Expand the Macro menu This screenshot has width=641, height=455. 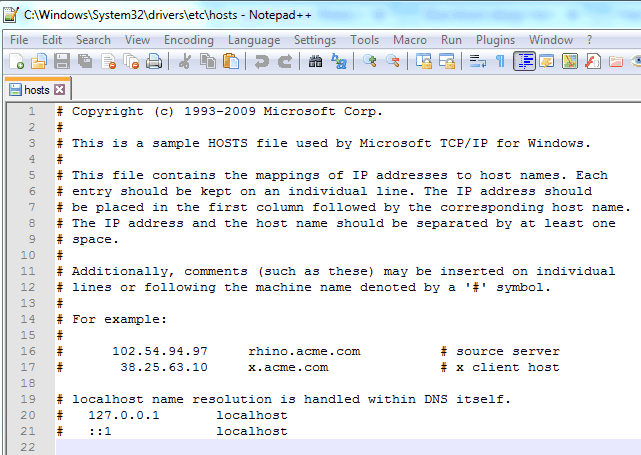(410, 40)
